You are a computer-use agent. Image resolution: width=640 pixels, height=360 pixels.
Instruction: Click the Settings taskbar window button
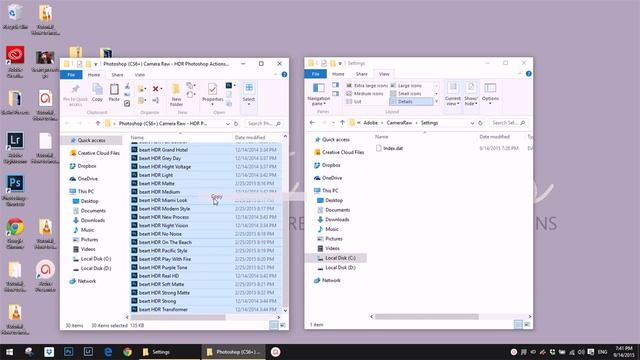coord(169,352)
